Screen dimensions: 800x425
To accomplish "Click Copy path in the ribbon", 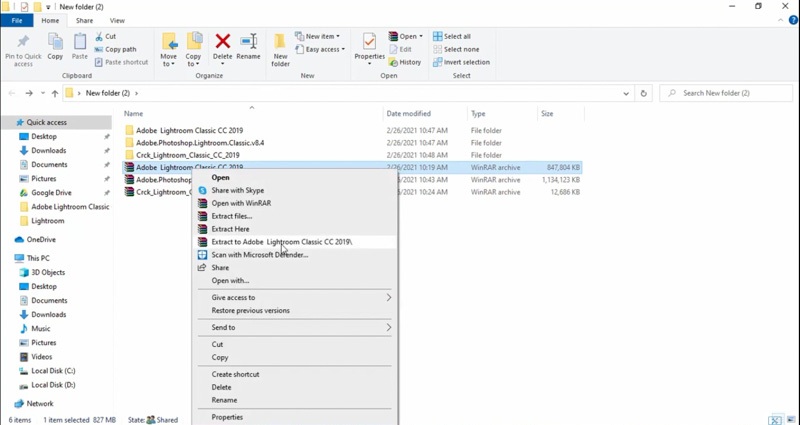I will pyautogui.click(x=115, y=49).
